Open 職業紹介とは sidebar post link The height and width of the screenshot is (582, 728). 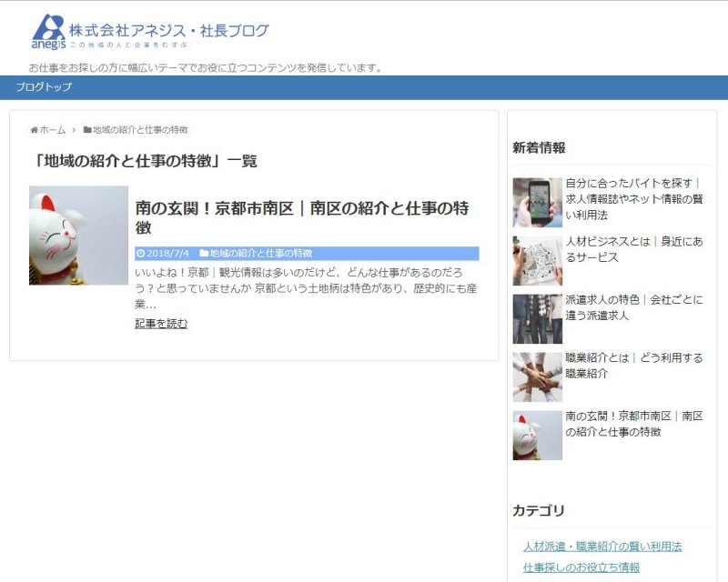click(633, 366)
